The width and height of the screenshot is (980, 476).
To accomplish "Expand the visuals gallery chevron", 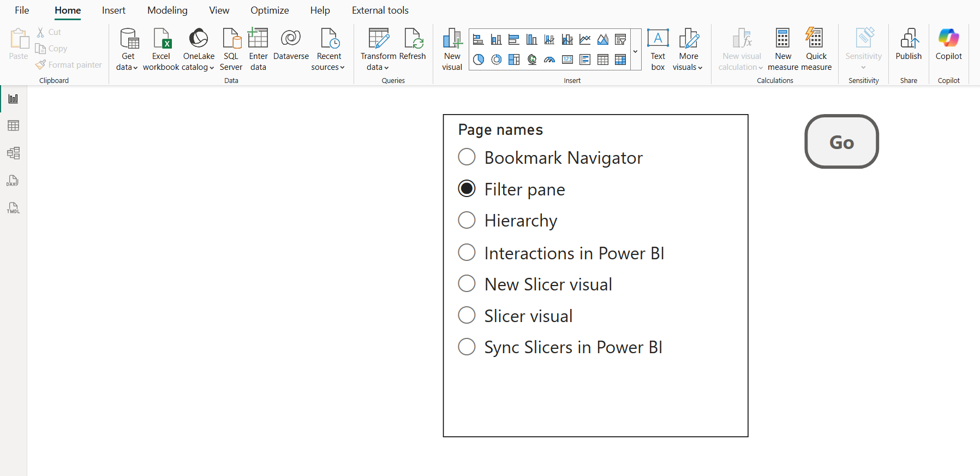I will point(636,51).
